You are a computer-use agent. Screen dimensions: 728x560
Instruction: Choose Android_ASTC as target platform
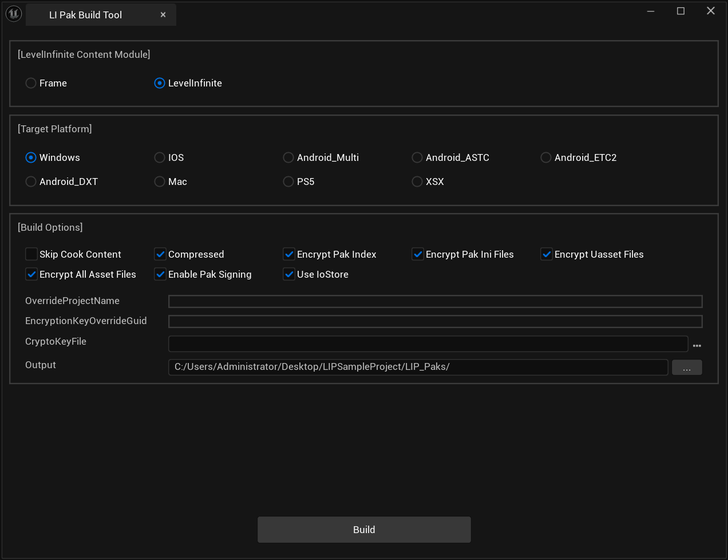(417, 158)
